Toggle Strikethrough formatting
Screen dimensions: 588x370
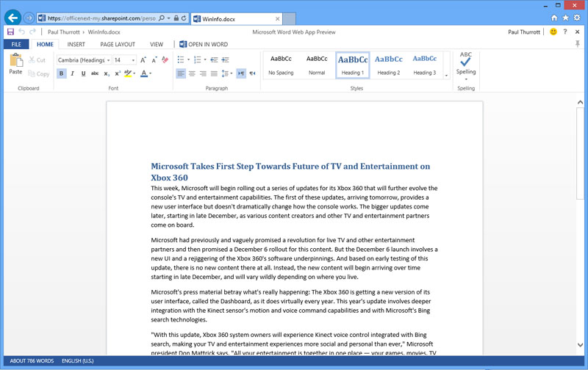(x=95, y=73)
